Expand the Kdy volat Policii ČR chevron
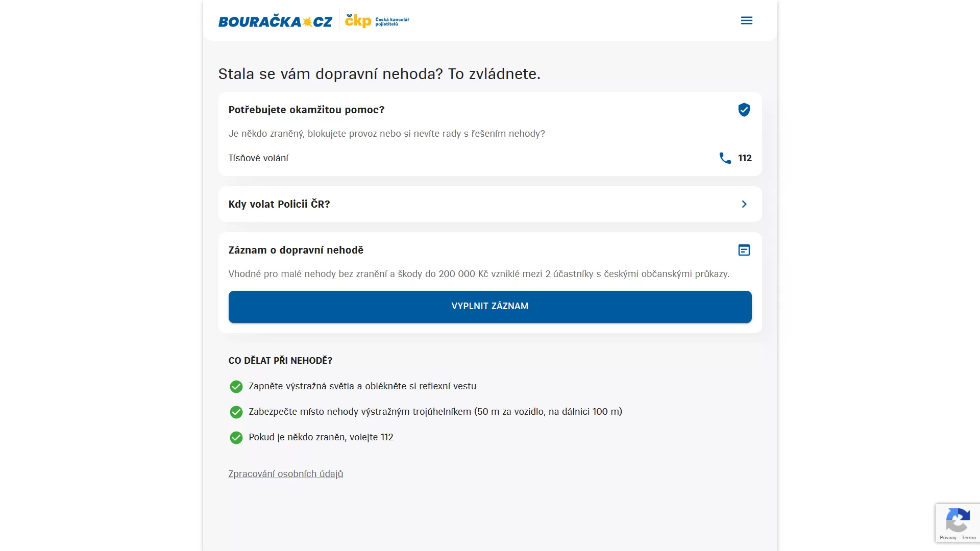Image resolution: width=980 pixels, height=551 pixels. 744,204
